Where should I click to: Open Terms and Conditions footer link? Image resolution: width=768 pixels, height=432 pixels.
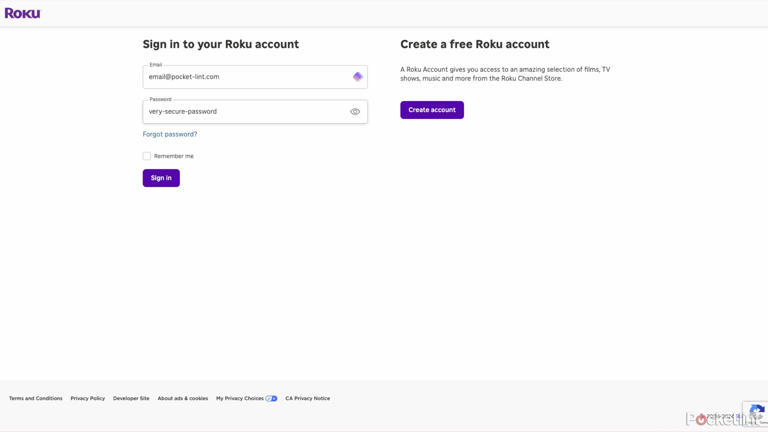click(36, 398)
